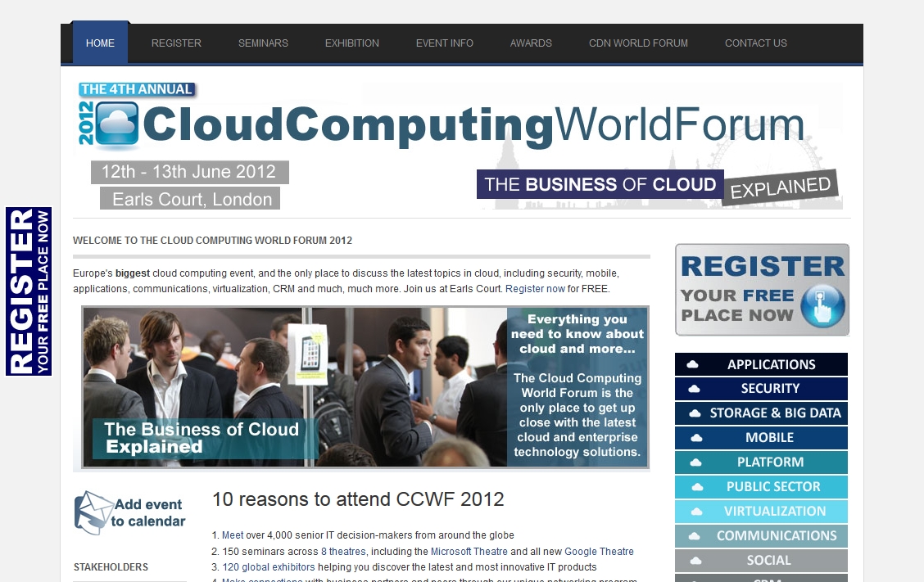Click vertical REGISTER your free place side banner

[x=29, y=291]
